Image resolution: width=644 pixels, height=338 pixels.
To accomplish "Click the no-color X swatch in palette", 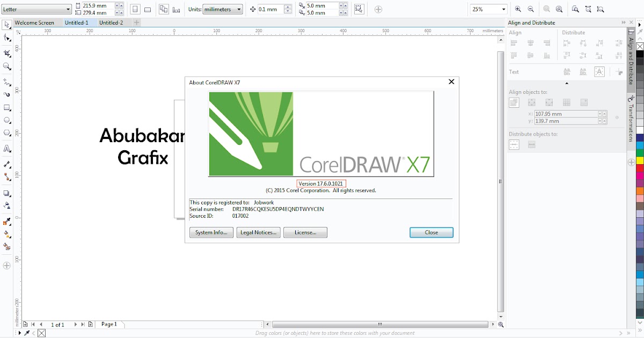I will pos(640,47).
